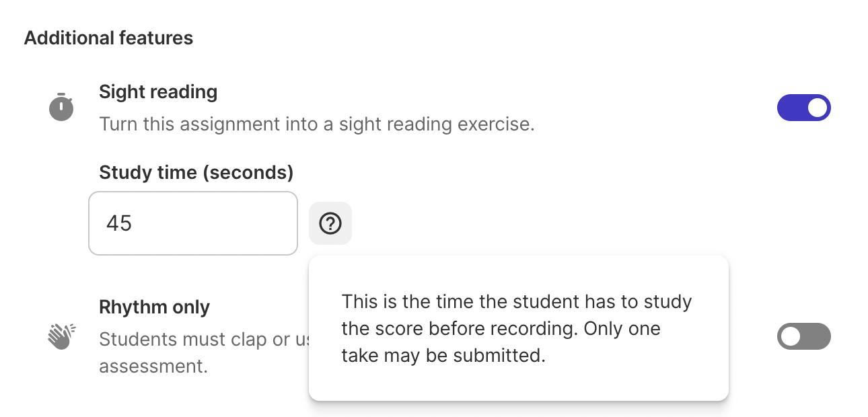
Task: Click the white knob on Sight reading switch
Action: tap(817, 108)
